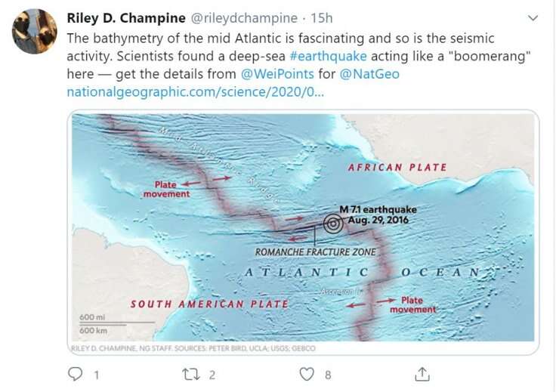Like the tweet with the heart icon
Viewport: 556px width, 392px height.
coord(306,374)
